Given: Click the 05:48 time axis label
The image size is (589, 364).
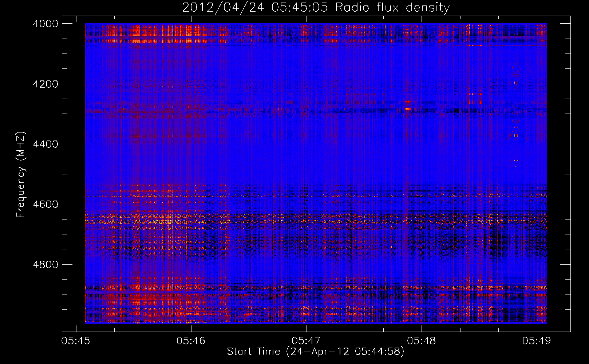Looking at the screenshot, I should [x=421, y=341].
